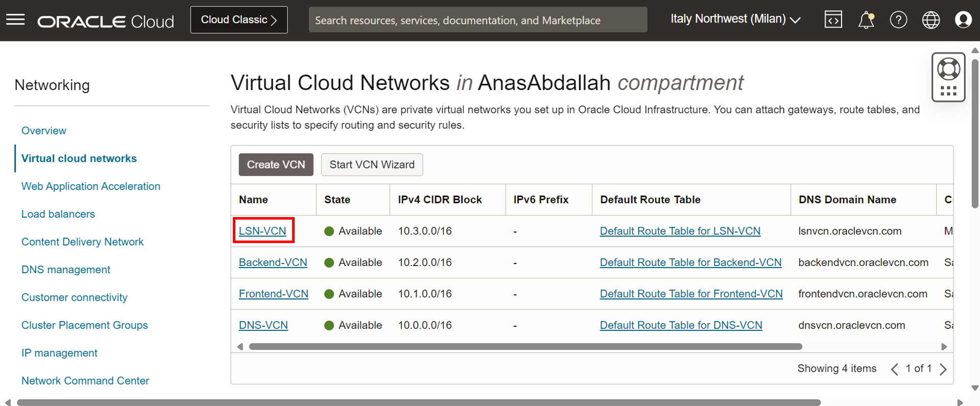Open the LSN-VCN link
Viewport: 980px width, 406px height.
coord(262,231)
